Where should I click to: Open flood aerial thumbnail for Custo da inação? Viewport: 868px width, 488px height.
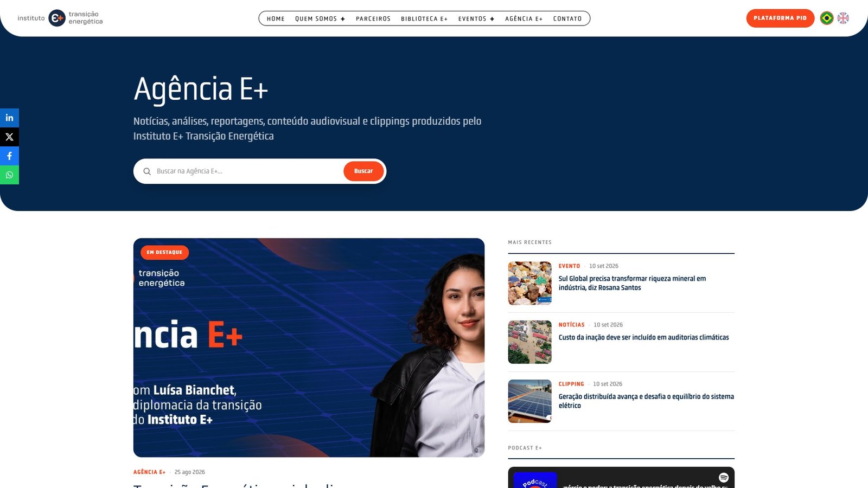529,342
